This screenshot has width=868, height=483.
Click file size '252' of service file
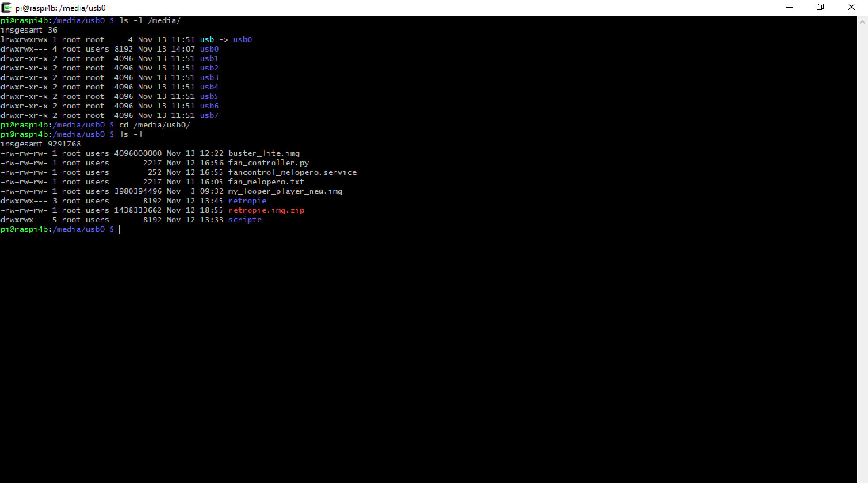[x=155, y=173]
